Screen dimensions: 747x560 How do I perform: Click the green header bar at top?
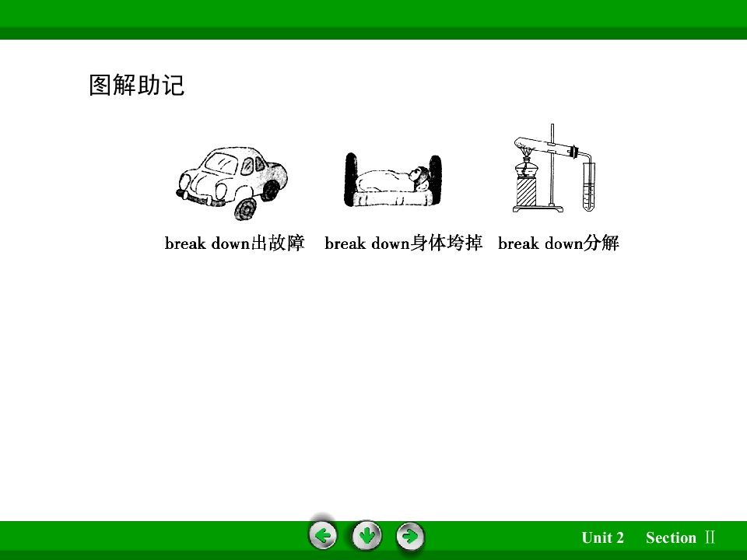click(373, 19)
